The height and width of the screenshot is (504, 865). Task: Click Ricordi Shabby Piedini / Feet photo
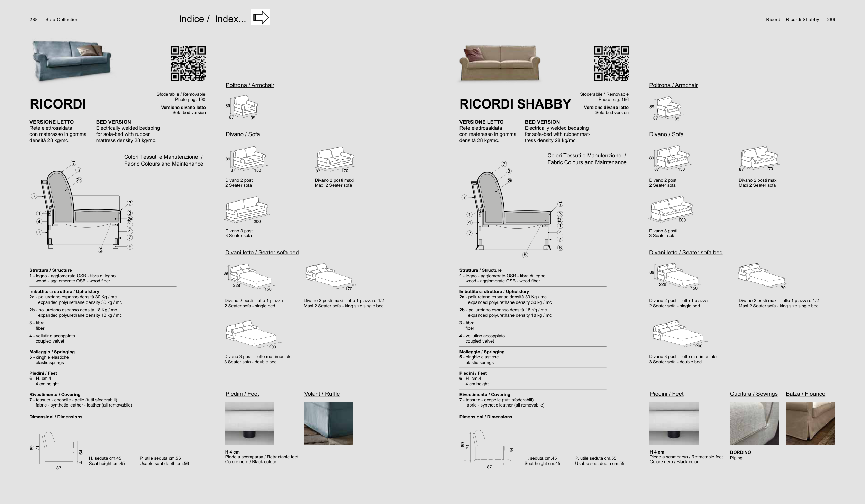[x=674, y=423]
